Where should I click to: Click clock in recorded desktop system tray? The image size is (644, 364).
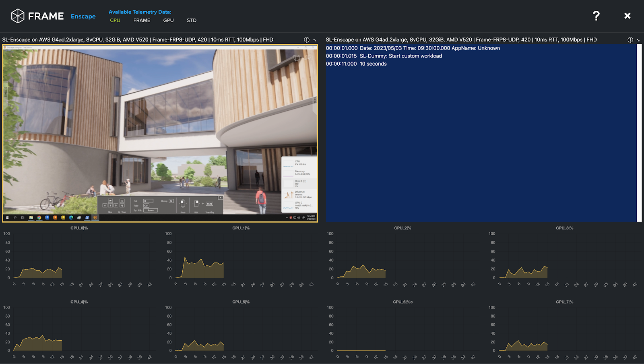[x=311, y=217]
